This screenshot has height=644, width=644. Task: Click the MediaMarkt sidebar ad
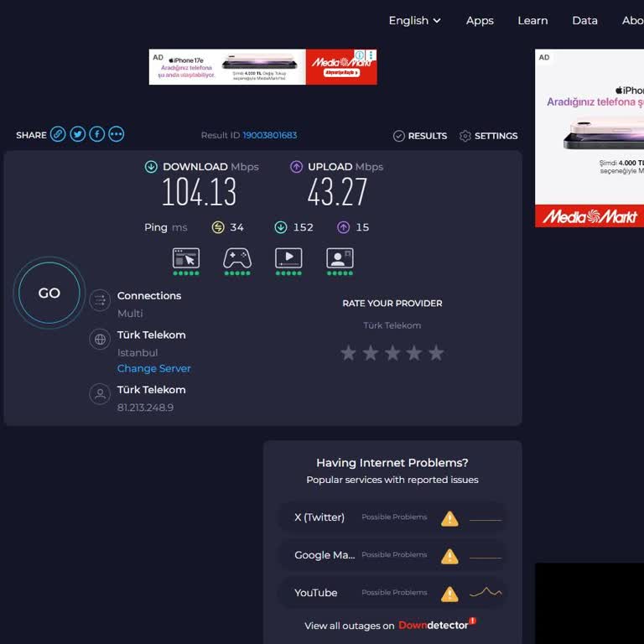point(589,138)
